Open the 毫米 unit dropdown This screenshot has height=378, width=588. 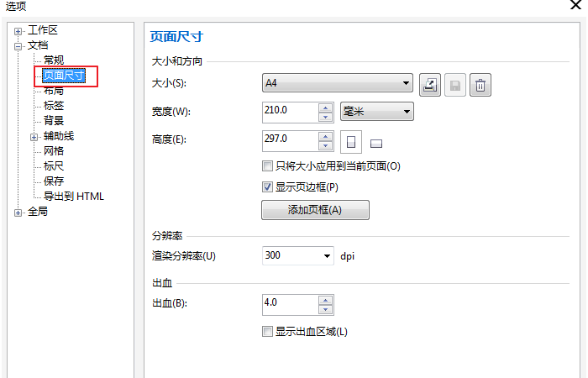[407, 111]
